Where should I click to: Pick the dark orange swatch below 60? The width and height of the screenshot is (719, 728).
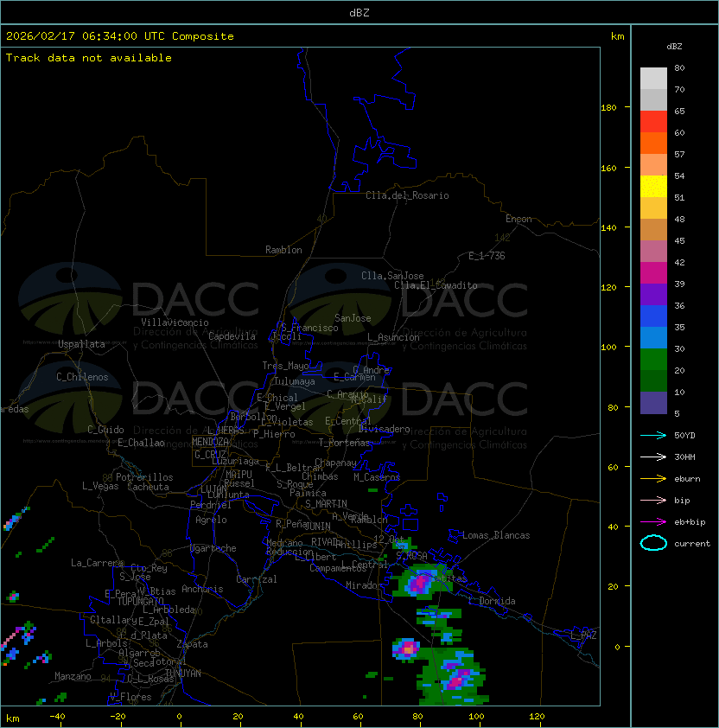tap(653, 143)
